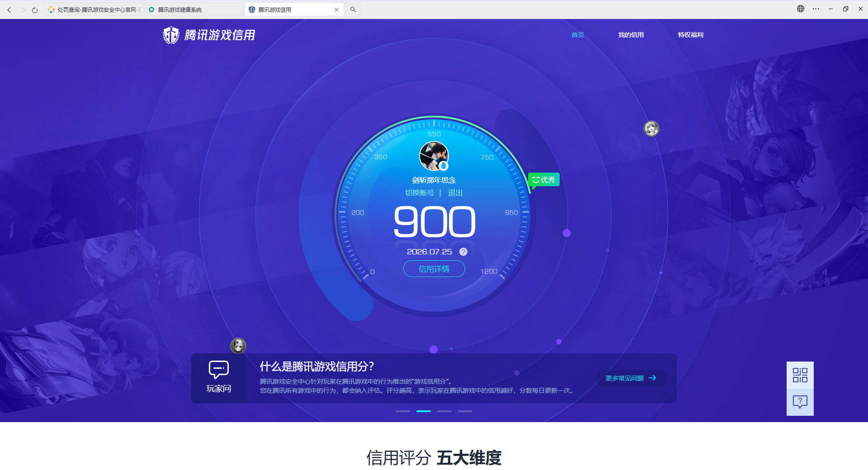Screen dimensions: 868x470
Task: Click the 200 gauge label
Action: pos(358,212)
